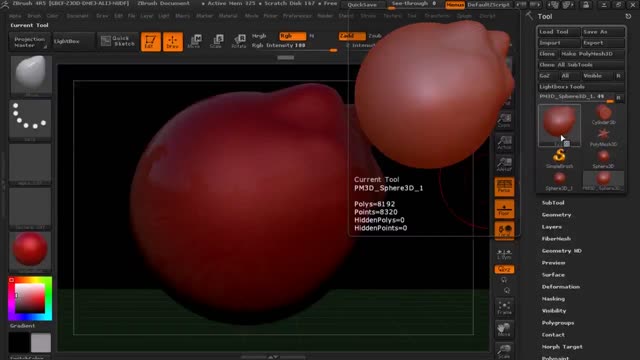Screen dimensions: 640x360
Task: Select the SimpleBrush tool icon
Action: 559,159
